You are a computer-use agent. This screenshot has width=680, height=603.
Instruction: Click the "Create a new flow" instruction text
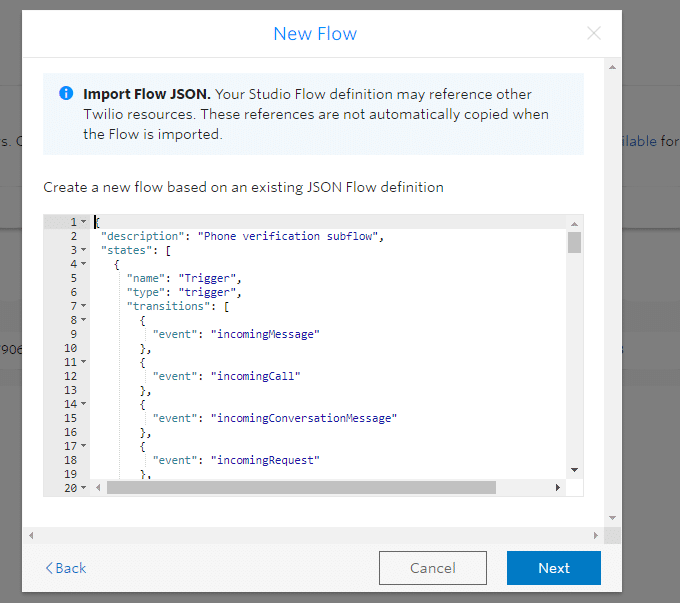(243, 187)
